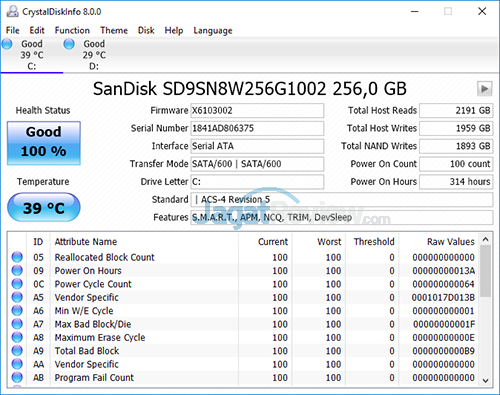Open the Edit menu
This screenshot has height=395, width=500.
click(x=37, y=30)
